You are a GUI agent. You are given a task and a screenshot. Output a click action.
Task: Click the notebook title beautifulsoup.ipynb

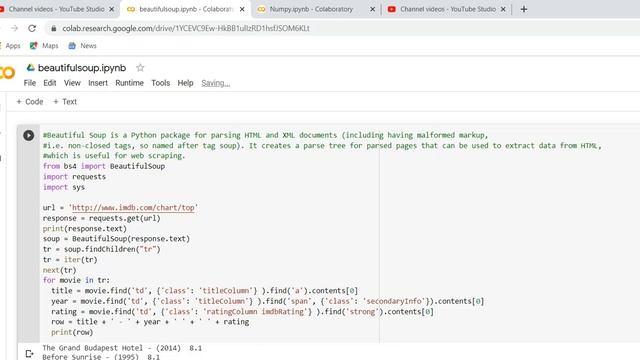[x=82, y=68]
